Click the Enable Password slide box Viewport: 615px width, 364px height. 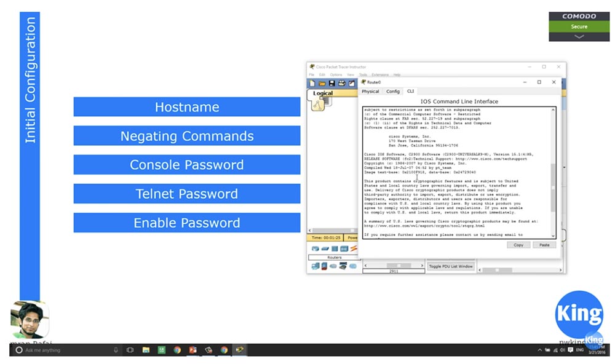click(187, 223)
